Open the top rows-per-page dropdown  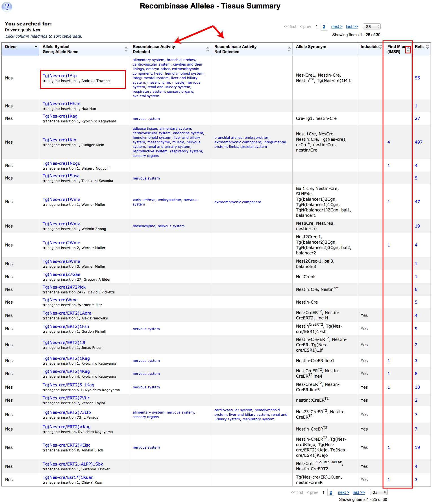click(372, 27)
